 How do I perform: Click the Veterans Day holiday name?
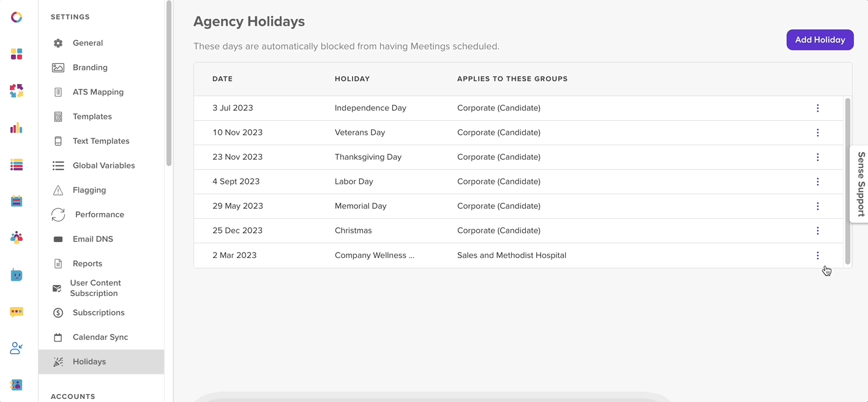point(360,132)
